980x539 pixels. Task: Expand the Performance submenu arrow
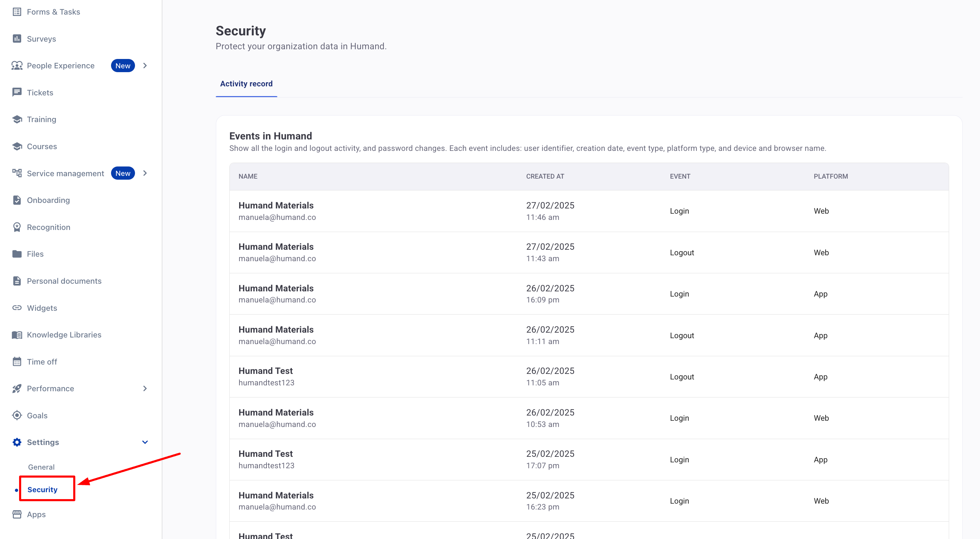tap(145, 388)
